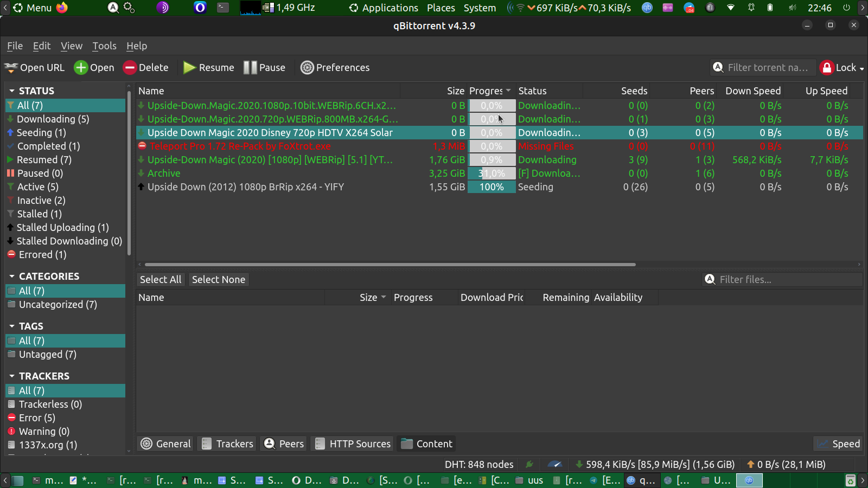868x488 pixels.
Task: Switch to the Trackers tab
Action: 227,444
